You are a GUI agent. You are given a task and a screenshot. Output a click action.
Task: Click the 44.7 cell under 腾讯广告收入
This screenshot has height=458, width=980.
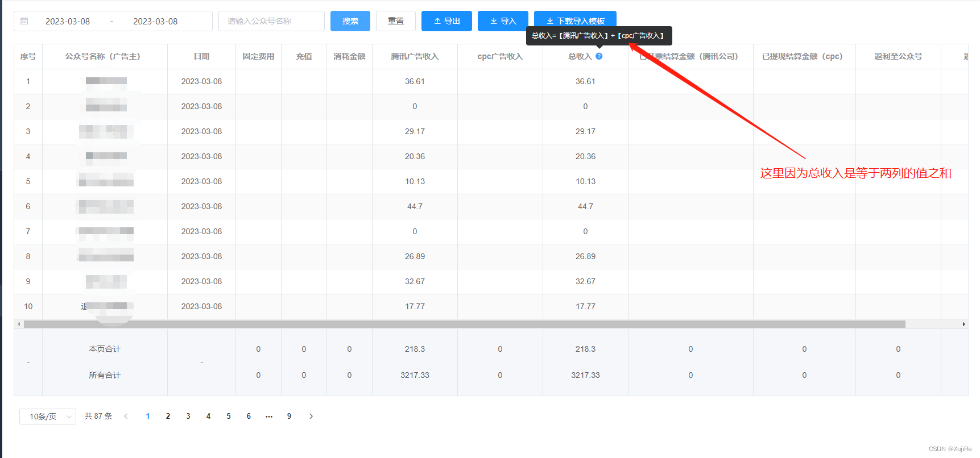click(x=415, y=206)
